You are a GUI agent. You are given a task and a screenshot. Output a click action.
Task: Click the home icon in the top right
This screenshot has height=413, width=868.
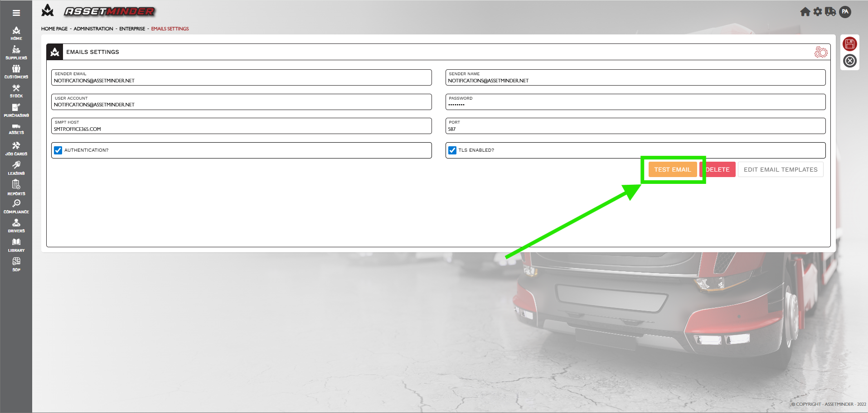click(805, 12)
